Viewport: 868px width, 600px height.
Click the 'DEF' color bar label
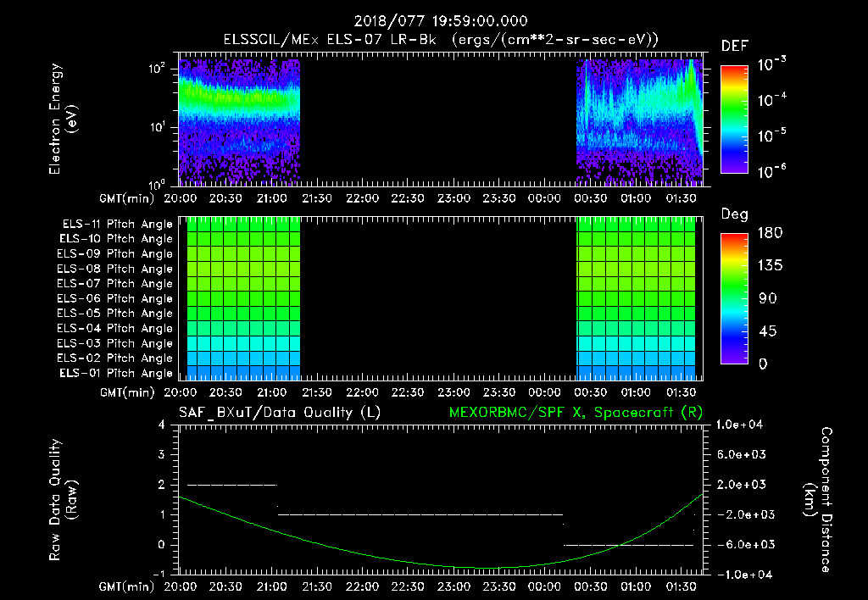[734, 47]
